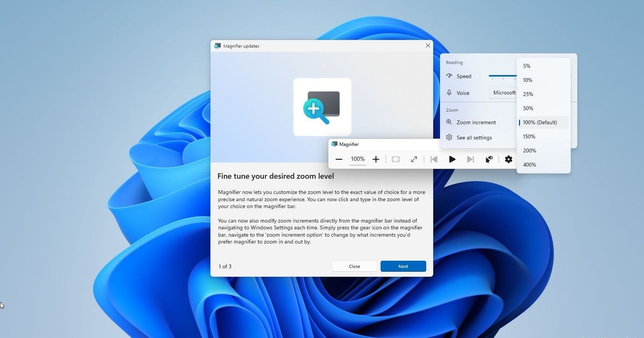Screen dimensions: 644x338
Task: Click the read-from-here cursor speaker icon
Action: click(489, 159)
